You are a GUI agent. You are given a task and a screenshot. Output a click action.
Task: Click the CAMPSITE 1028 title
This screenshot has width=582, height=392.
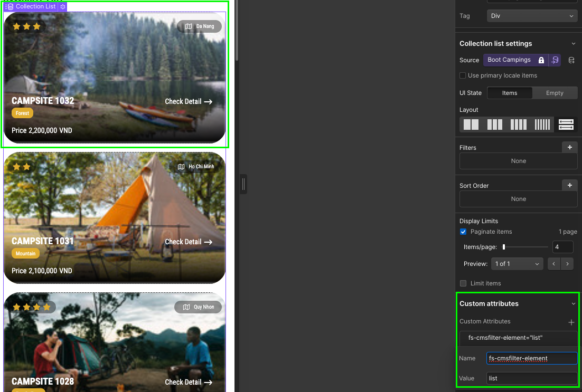(43, 381)
